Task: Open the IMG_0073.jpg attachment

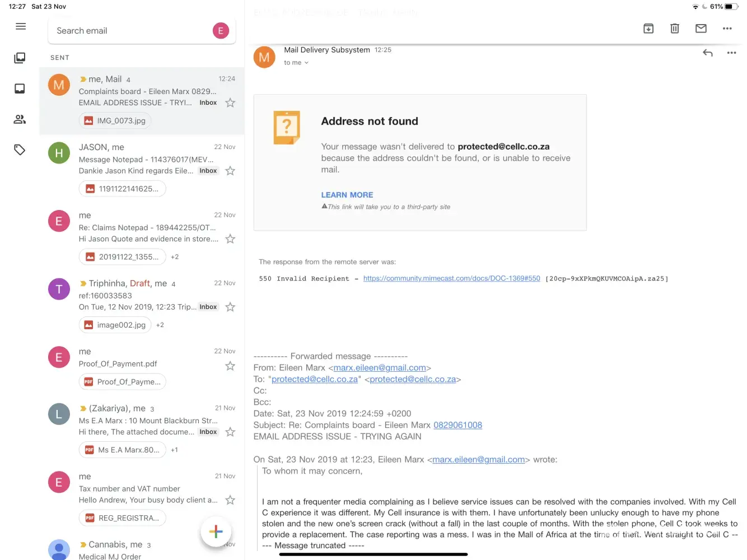Action: pyautogui.click(x=115, y=120)
